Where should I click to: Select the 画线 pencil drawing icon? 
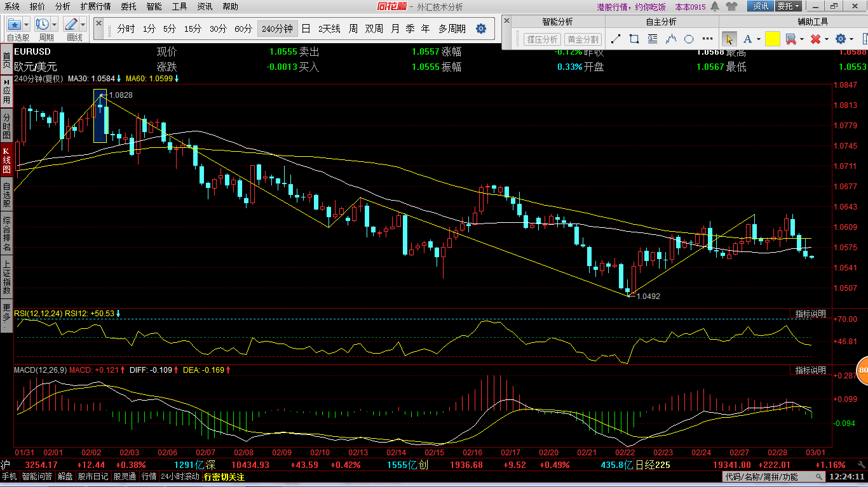[x=71, y=24]
